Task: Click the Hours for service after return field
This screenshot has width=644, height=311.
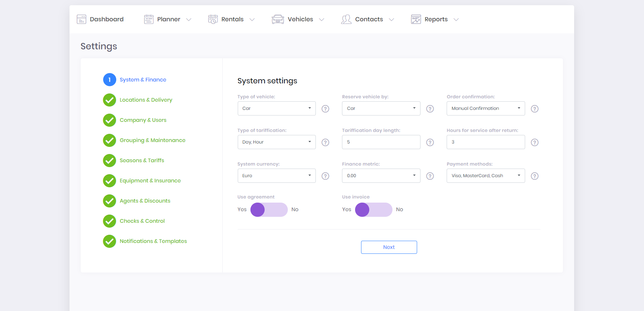Action: point(486,142)
